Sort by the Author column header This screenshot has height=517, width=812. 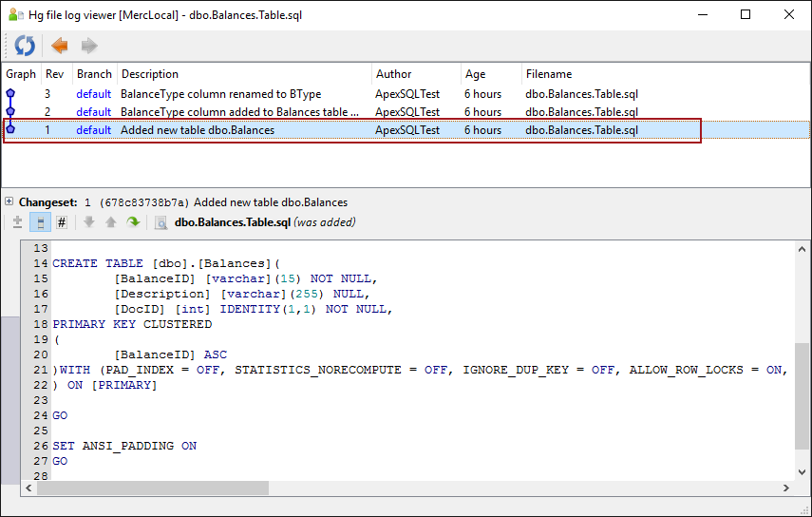pos(394,74)
